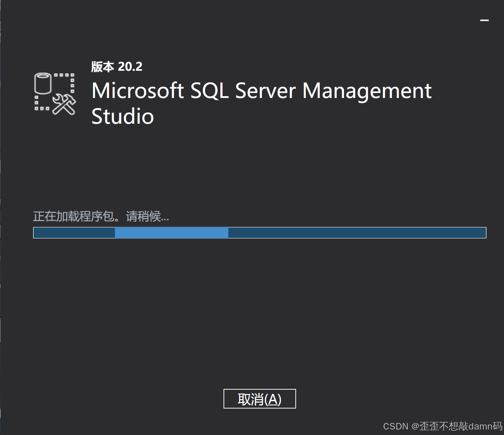Minimize the SSMS installer window
504x435 pixels.
pyautogui.click(x=484, y=20)
